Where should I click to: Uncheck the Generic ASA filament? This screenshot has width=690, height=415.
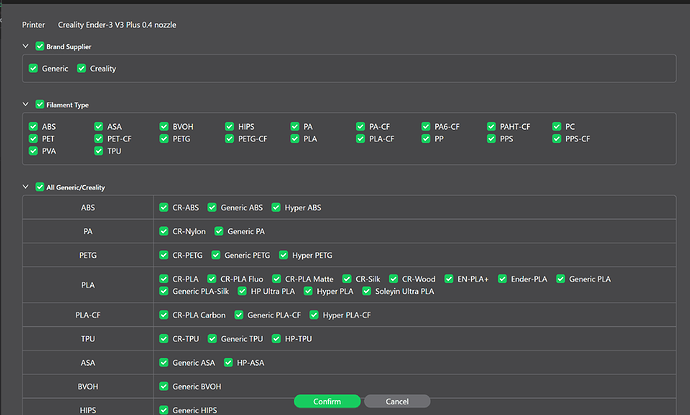pyautogui.click(x=164, y=363)
